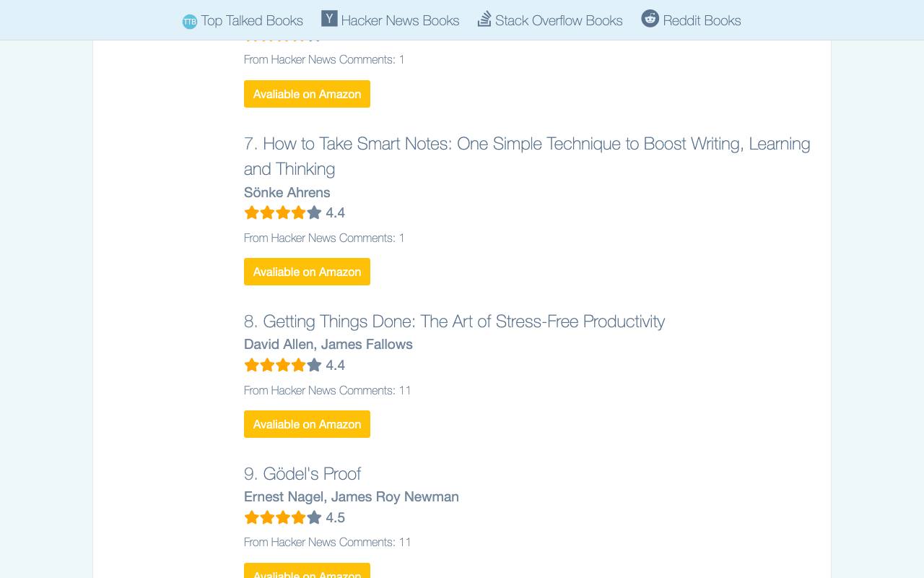Open the Gödel's Proof book title
Viewport: 924px width, 578px height.
pyautogui.click(x=302, y=473)
